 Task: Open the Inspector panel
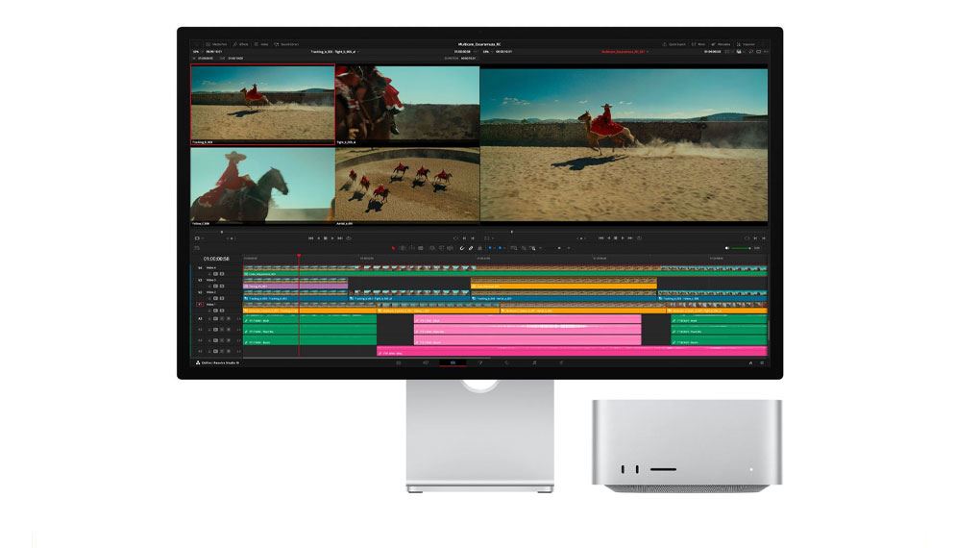[x=747, y=44]
